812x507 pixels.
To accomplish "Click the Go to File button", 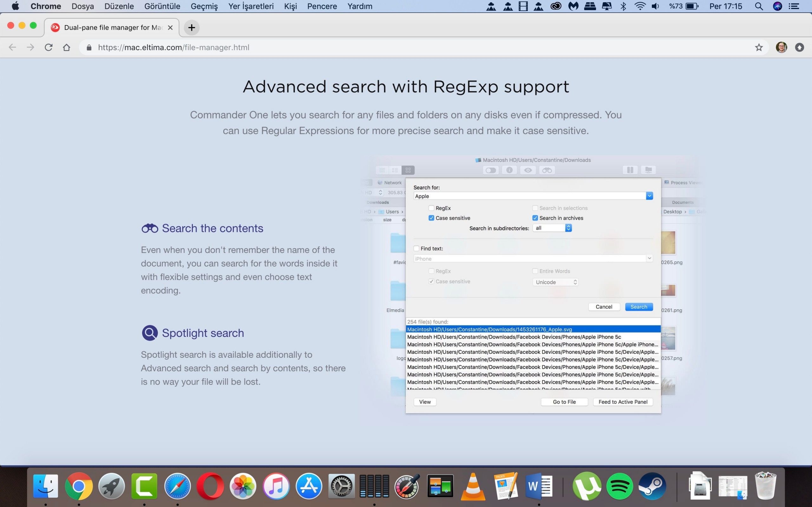I will pyautogui.click(x=564, y=402).
